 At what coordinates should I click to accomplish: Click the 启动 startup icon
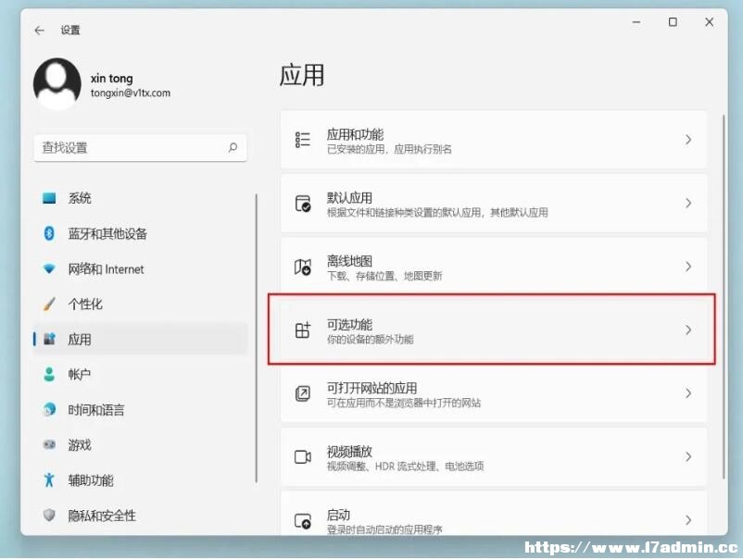(x=302, y=521)
